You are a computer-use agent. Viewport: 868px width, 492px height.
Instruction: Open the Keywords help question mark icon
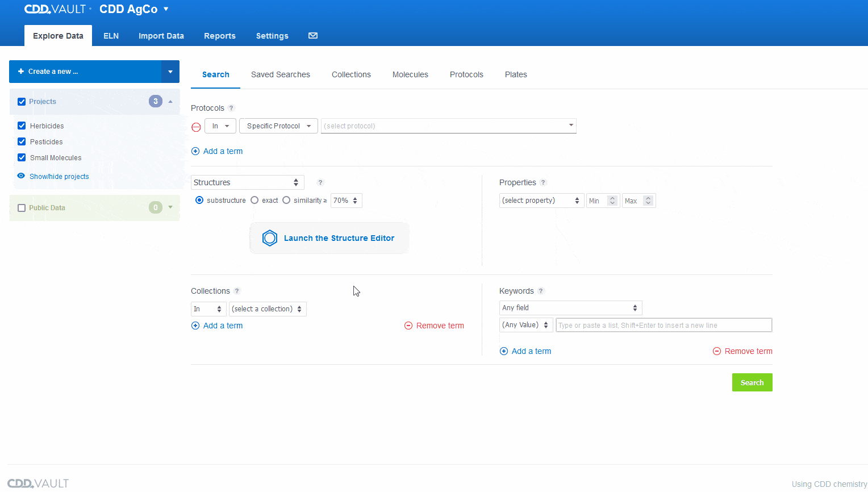(x=540, y=290)
